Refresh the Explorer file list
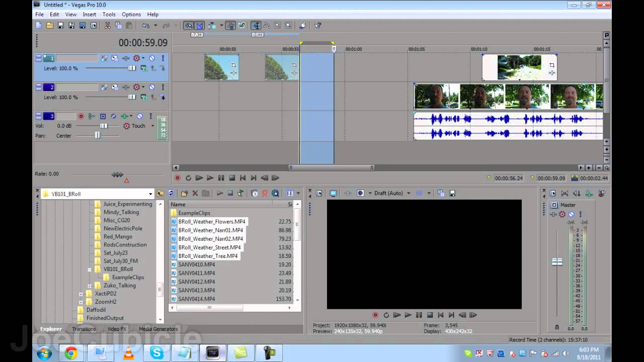644x362 pixels. point(171,193)
